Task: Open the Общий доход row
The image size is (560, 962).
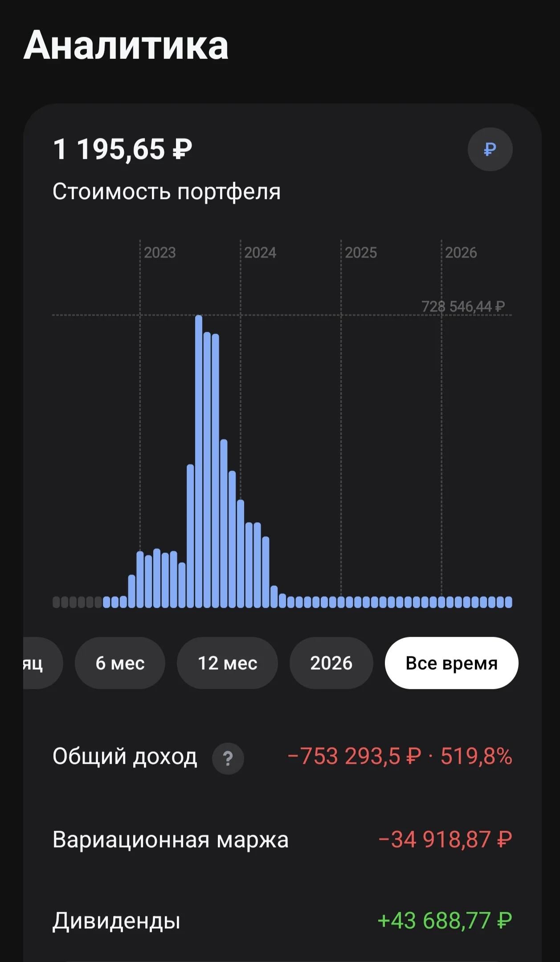Action: point(282,757)
